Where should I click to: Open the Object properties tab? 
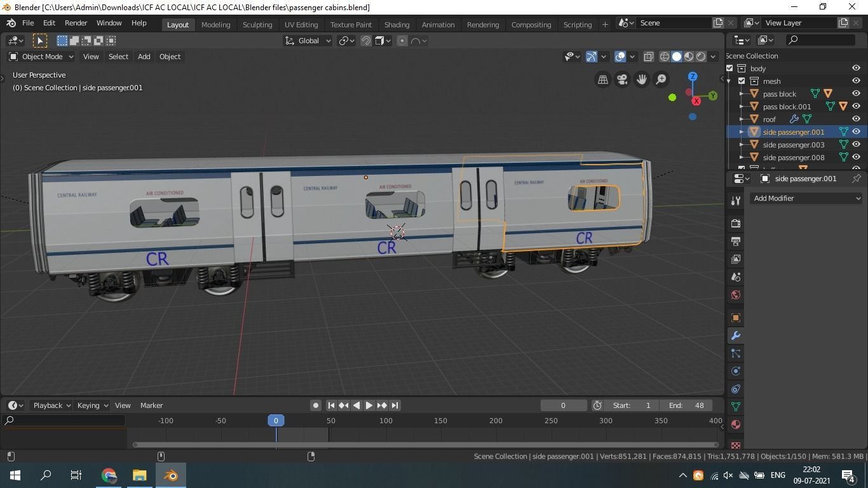736,318
